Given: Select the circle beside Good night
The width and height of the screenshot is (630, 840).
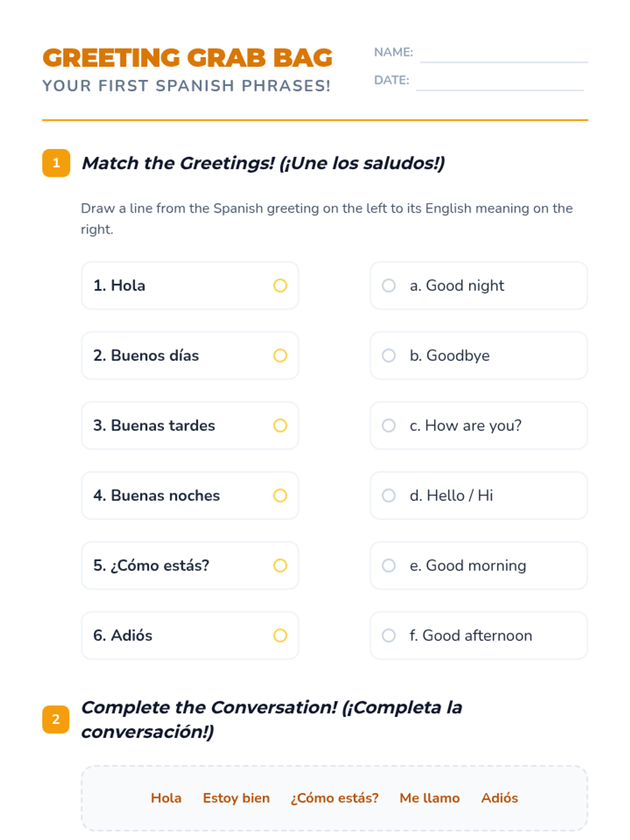Looking at the screenshot, I should coord(388,286).
